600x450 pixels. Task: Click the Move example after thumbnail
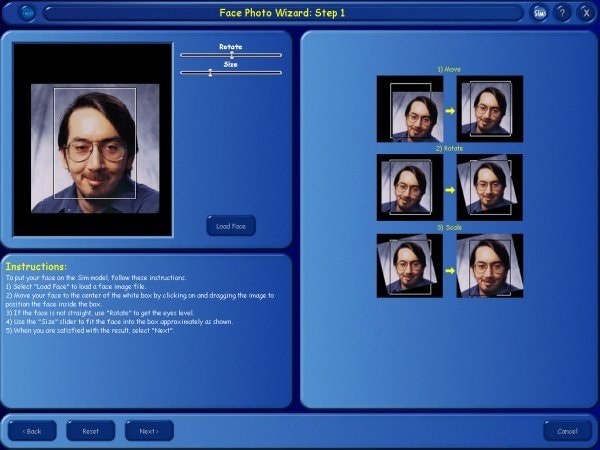pos(489,109)
